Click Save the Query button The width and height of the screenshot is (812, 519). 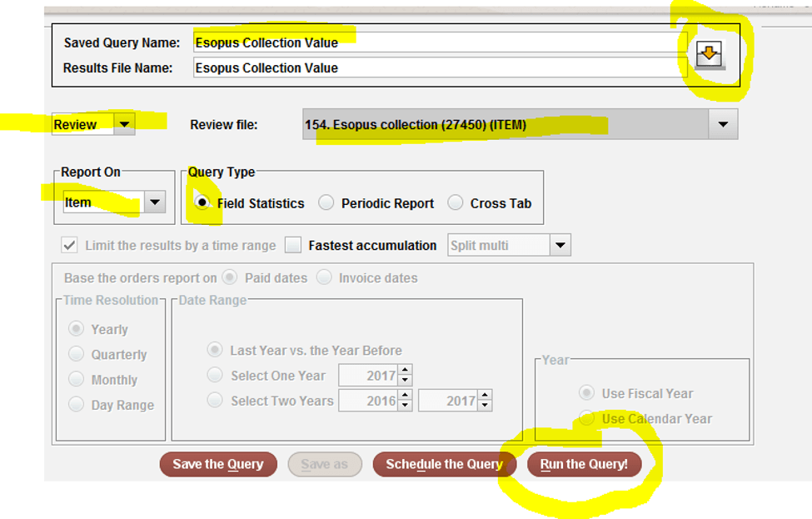click(218, 464)
